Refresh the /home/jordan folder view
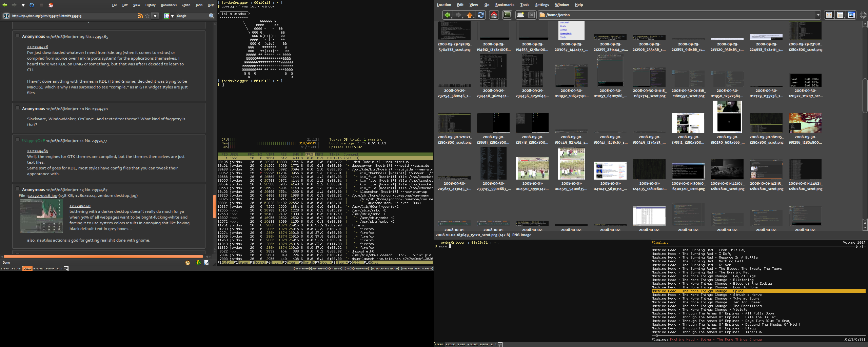This screenshot has width=868, height=347. [481, 15]
